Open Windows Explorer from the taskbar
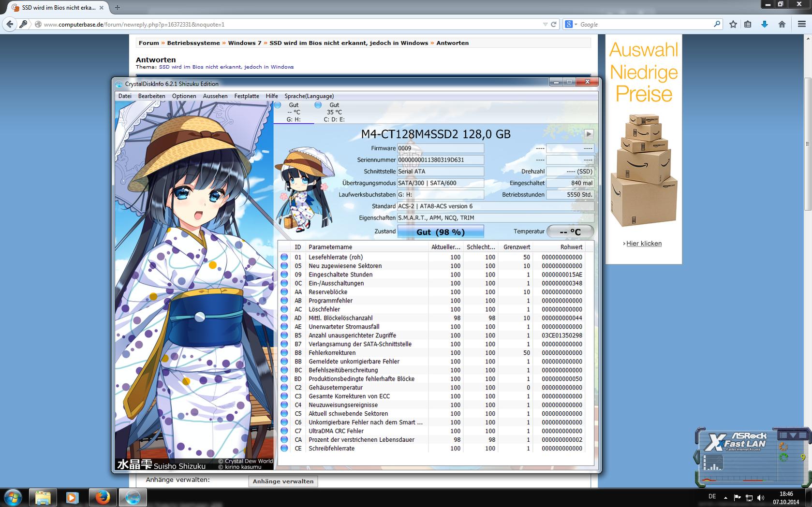812x507 pixels. tap(43, 497)
